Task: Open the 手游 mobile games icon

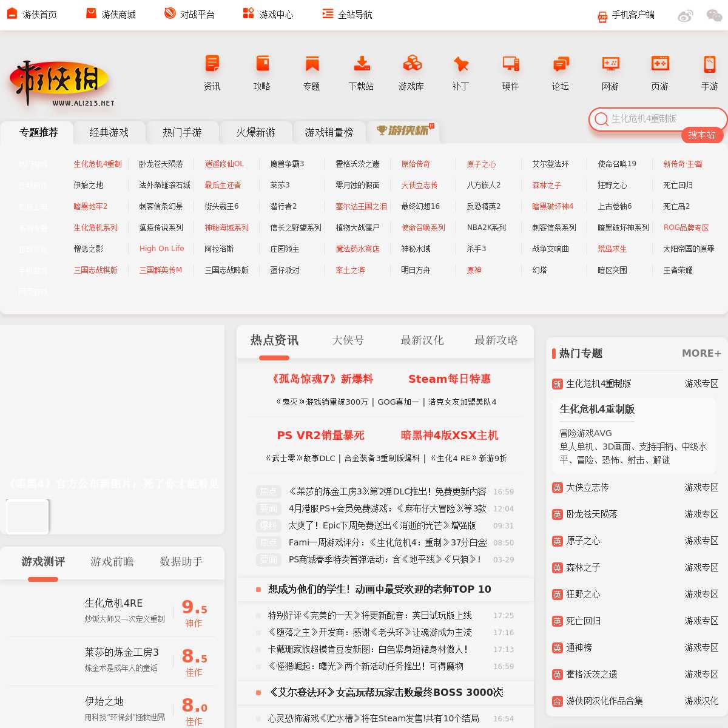Action: point(710,64)
